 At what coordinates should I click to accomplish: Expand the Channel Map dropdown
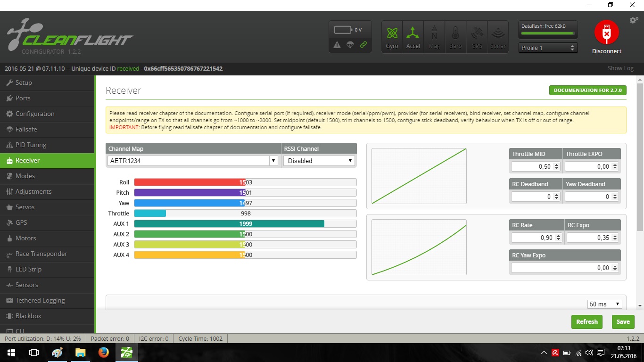(x=273, y=161)
